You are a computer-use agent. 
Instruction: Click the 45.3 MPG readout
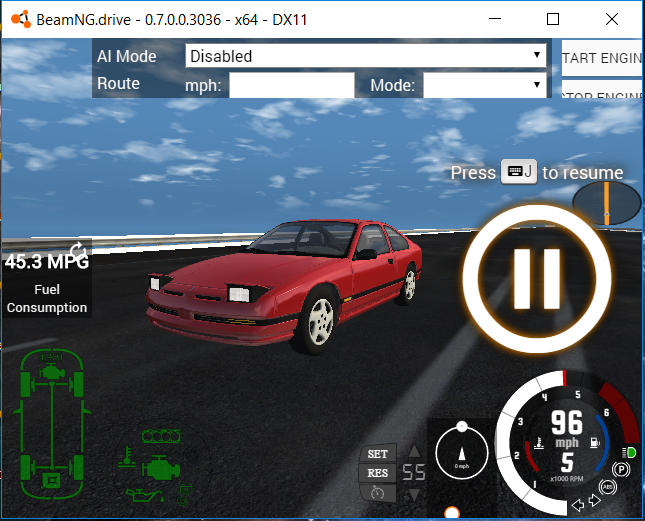[47, 262]
